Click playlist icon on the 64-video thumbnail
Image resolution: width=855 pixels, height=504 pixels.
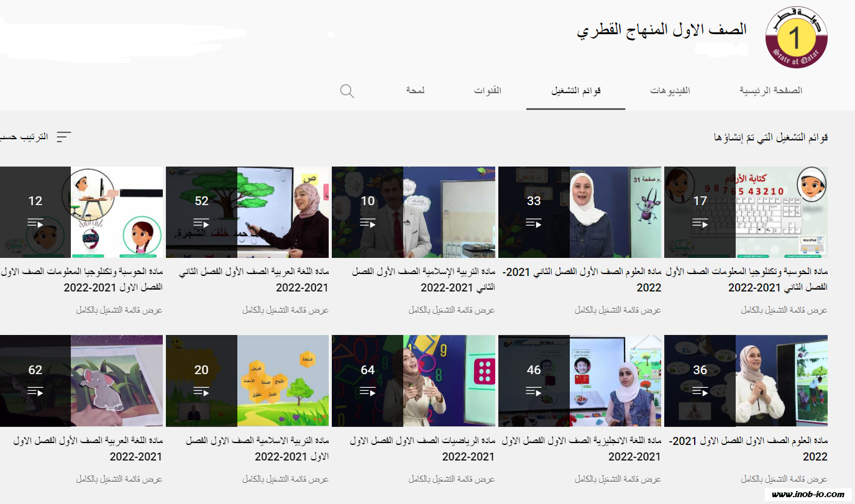368,392
